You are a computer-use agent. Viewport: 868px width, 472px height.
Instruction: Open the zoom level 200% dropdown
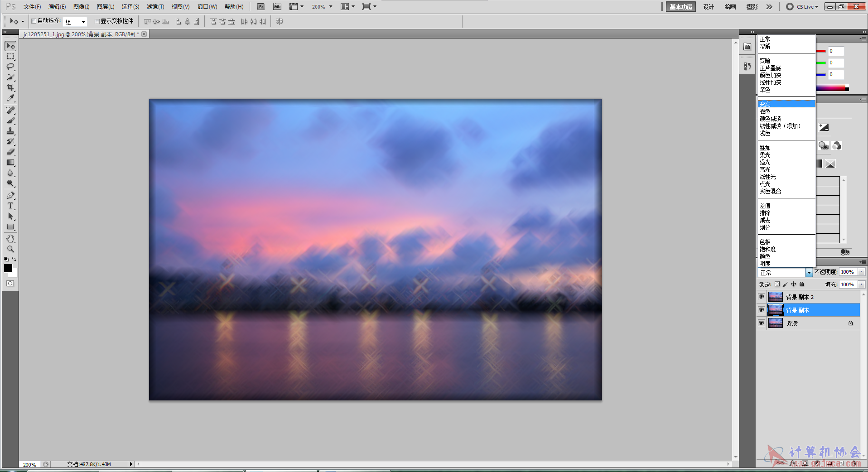330,7
